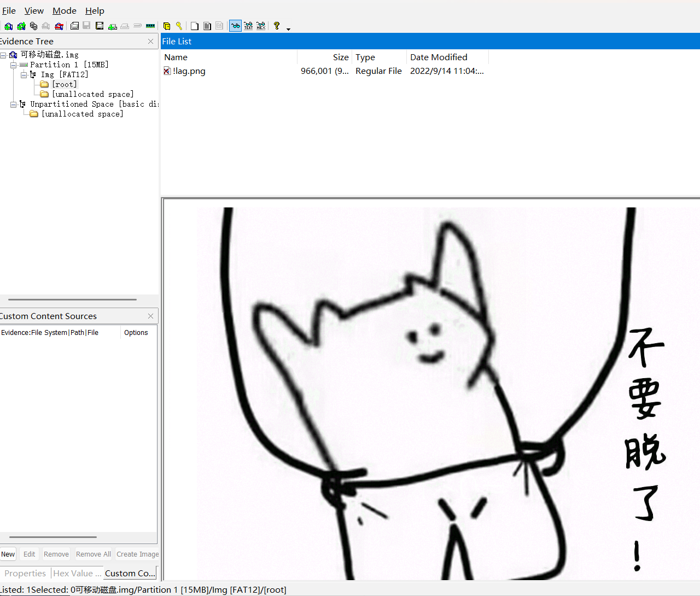Click the Obtain Protected Files safe icon
This screenshot has height=596, width=700.
click(167, 26)
